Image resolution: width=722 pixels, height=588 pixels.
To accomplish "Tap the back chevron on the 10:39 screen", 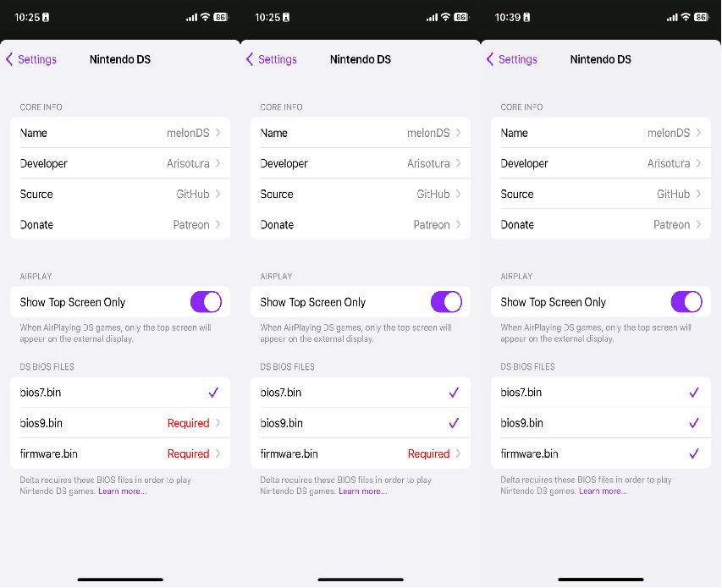I will [x=490, y=59].
